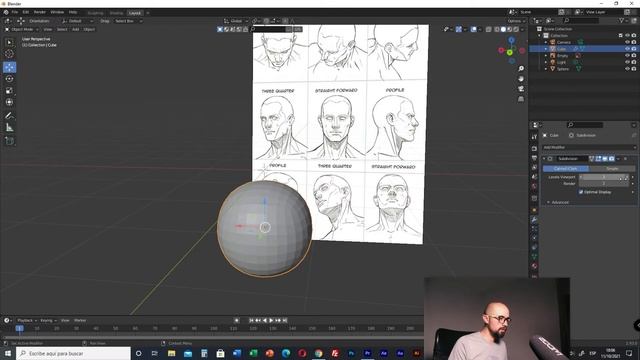
Task: Adjust the Render levels value field
Action: click(604, 184)
